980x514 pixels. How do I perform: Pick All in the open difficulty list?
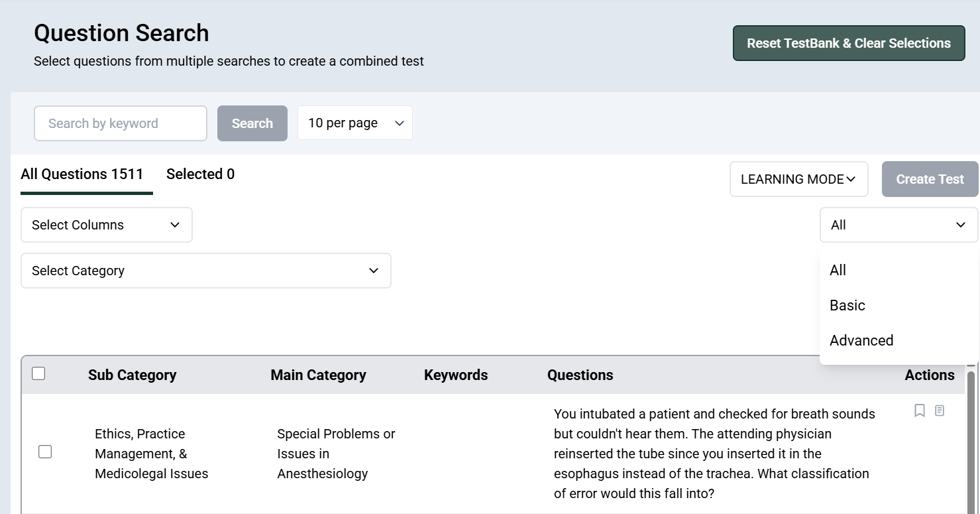[838, 270]
